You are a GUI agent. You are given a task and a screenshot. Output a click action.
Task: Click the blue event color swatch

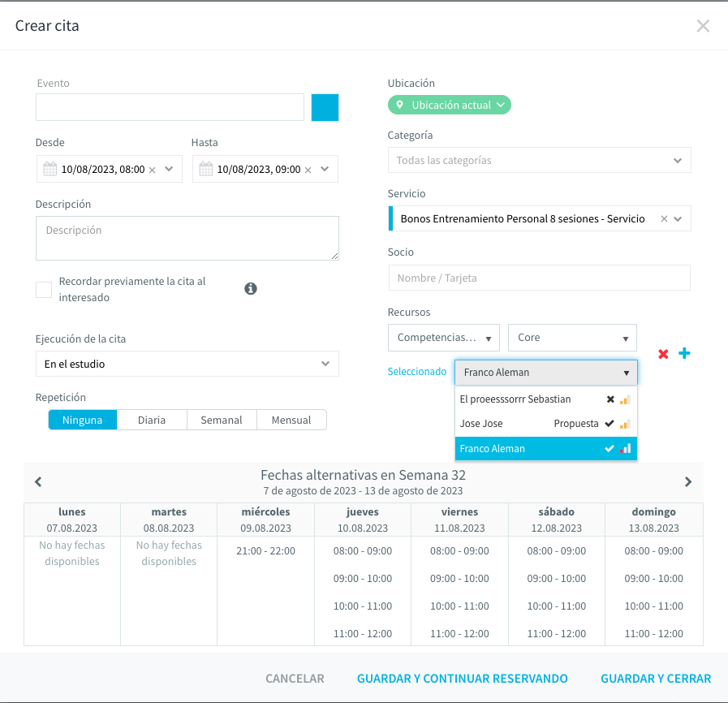tap(325, 108)
